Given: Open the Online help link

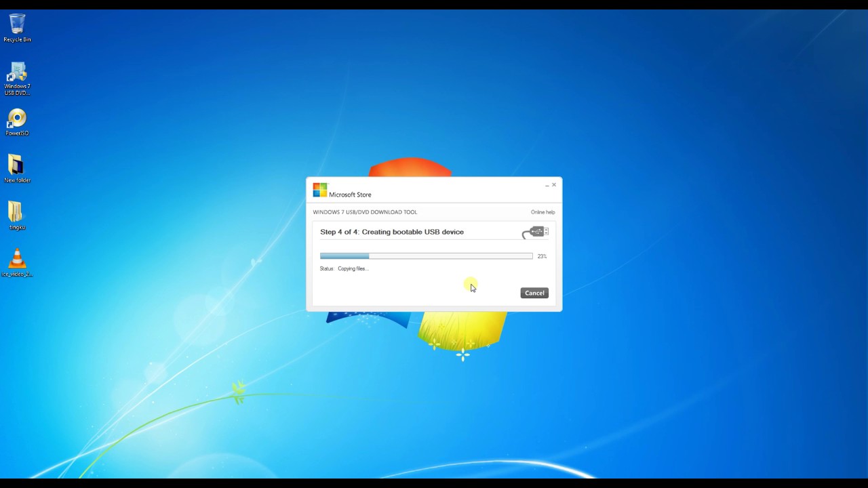Looking at the screenshot, I should pyautogui.click(x=542, y=212).
